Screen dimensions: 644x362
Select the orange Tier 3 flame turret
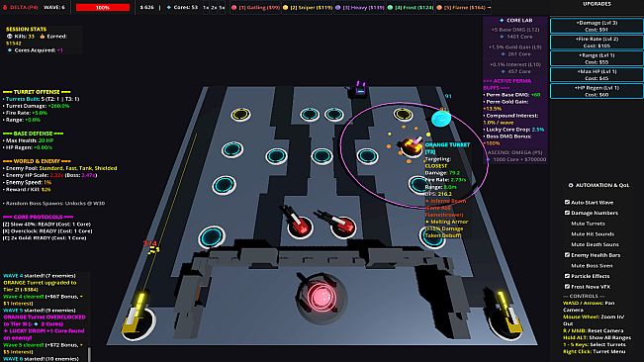pos(412,146)
